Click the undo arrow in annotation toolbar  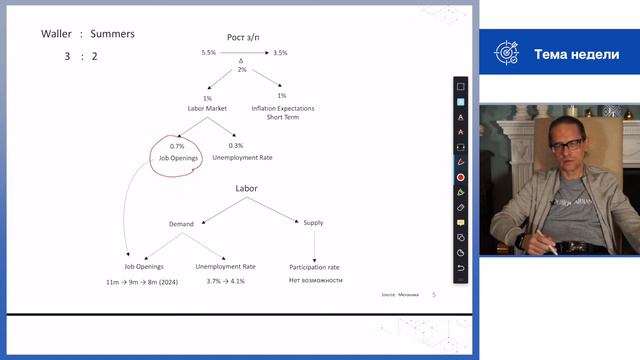(x=460, y=268)
